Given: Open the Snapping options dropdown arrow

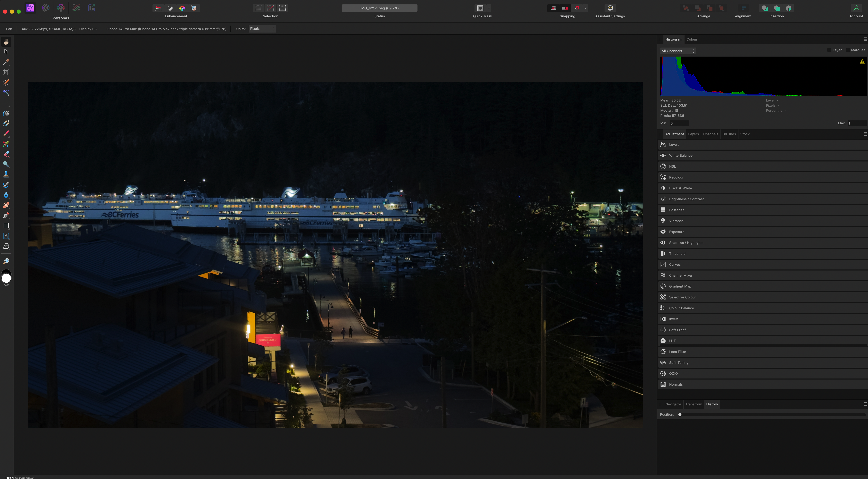Looking at the screenshot, I should (x=586, y=8).
